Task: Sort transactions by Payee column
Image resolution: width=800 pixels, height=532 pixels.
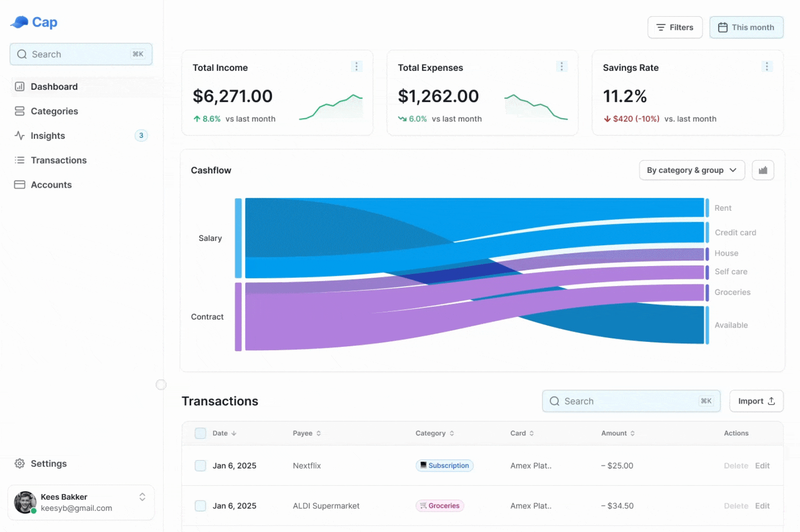Action: click(307, 433)
